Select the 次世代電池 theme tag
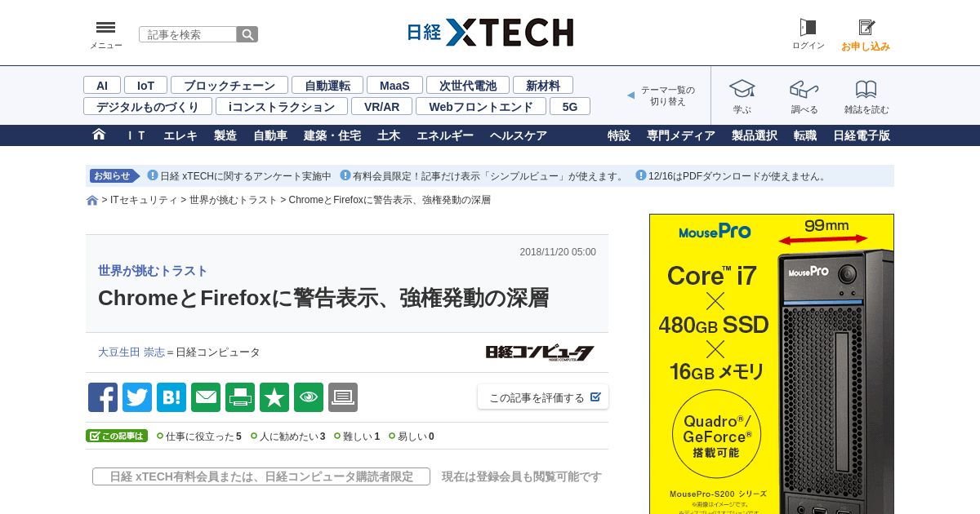This screenshot has height=514, width=980. pyautogui.click(x=468, y=85)
